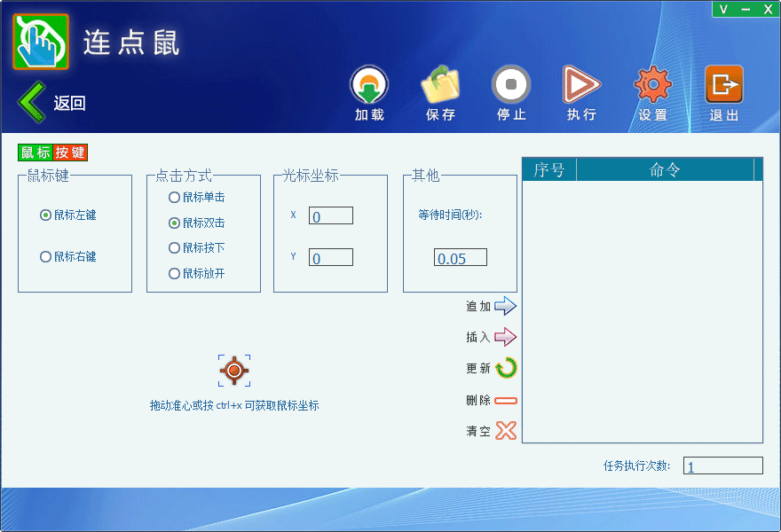Click the 加载 (Load) toolbar icon
This screenshot has height=532, width=781.
[369, 85]
